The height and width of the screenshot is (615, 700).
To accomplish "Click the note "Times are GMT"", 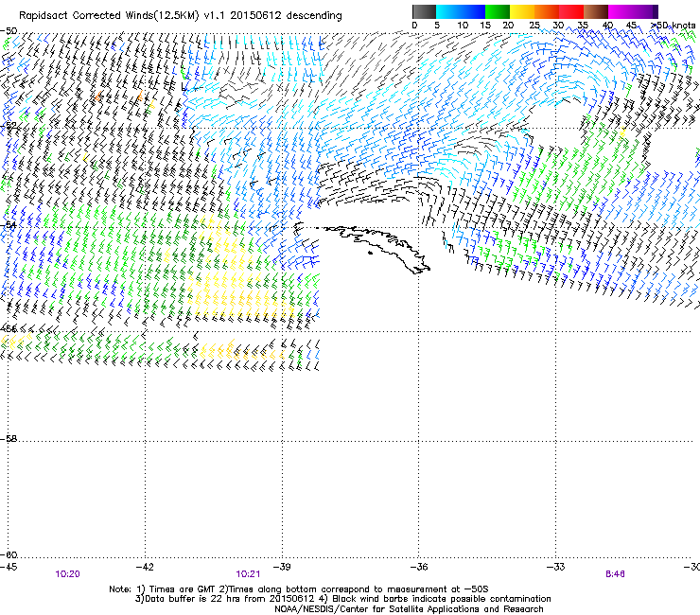I will [183, 589].
